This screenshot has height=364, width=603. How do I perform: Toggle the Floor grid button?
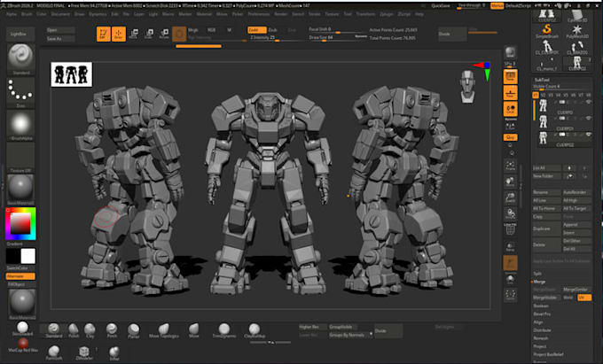click(x=510, y=93)
